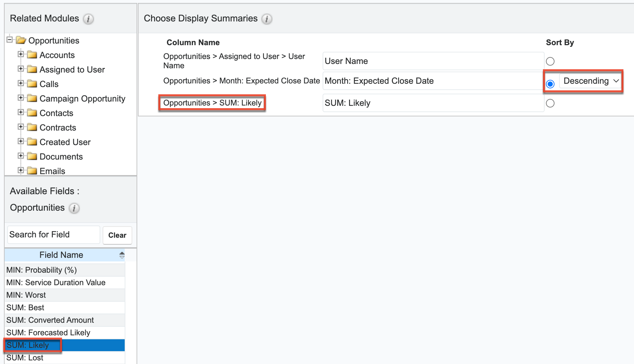Select Sort By radio for Month: Expected Close Date
Screen dimensions: 634x364
550,84
